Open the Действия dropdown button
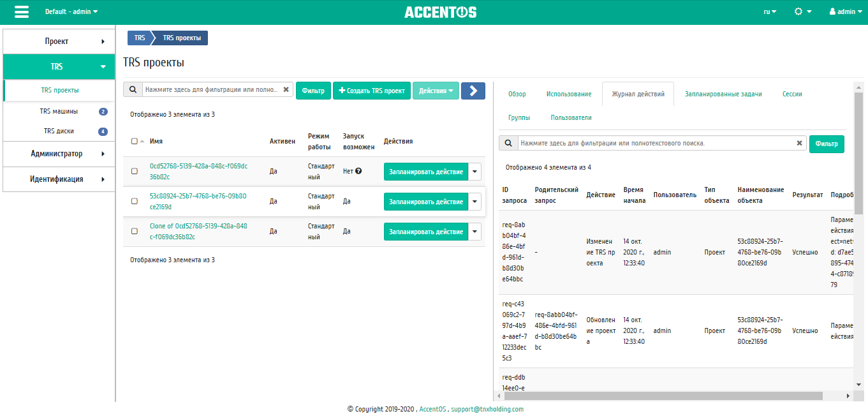 [436, 91]
